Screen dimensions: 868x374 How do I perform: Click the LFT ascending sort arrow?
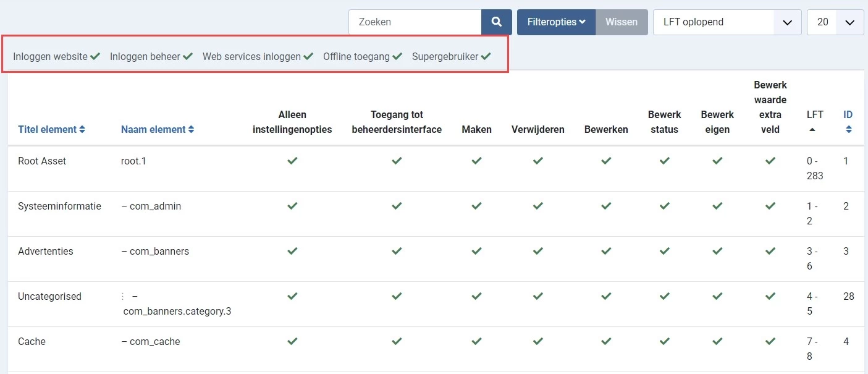(812, 130)
